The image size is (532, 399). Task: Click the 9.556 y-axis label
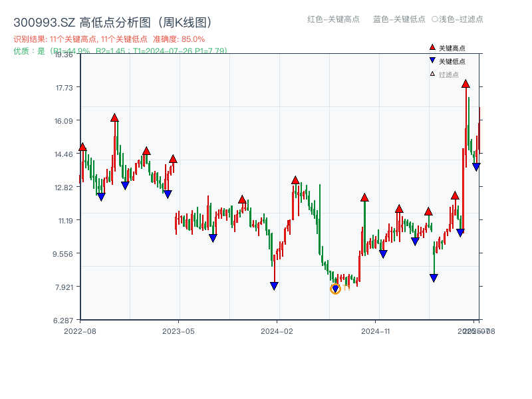63,254
